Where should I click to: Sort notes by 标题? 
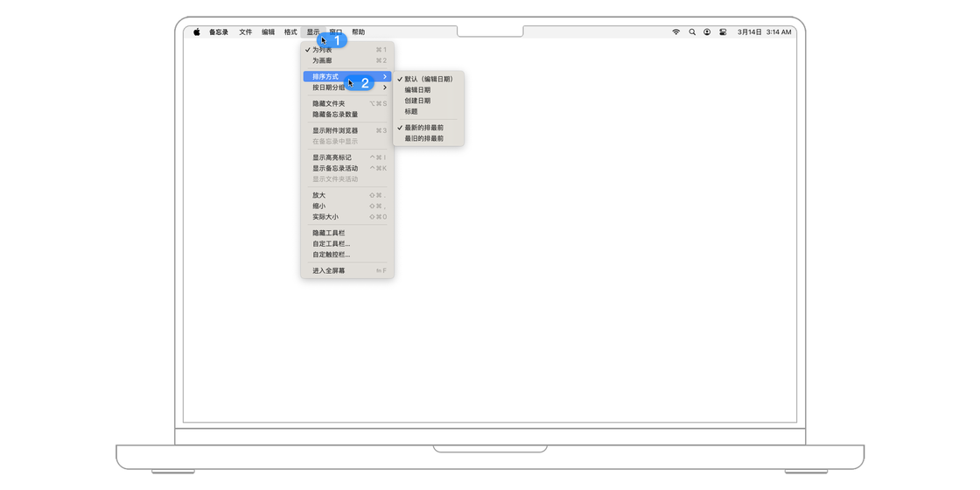coord(428,112)
